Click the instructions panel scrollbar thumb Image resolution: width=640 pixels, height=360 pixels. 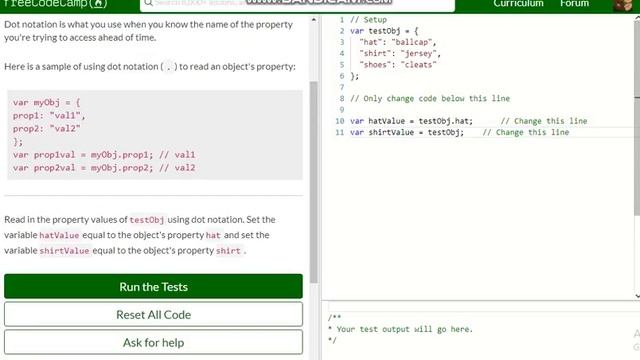tap(313, 182)
